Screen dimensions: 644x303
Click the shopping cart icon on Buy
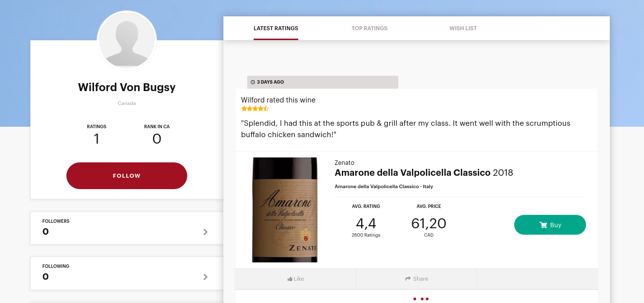point(543,225)
